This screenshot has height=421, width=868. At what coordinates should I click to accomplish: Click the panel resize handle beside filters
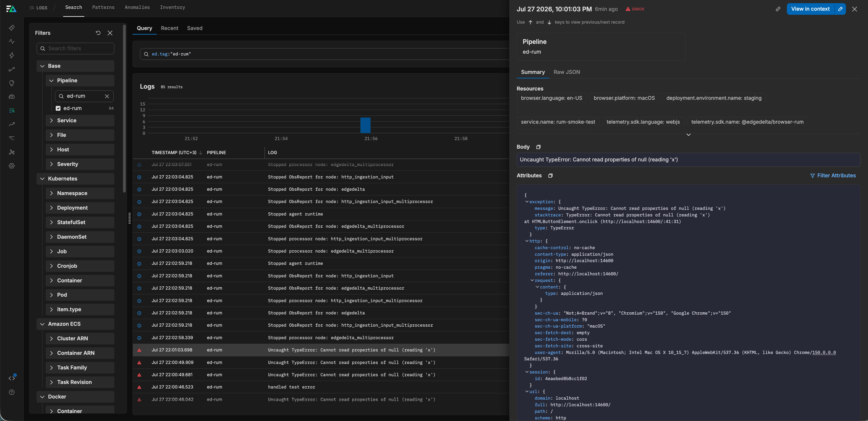(x=129, y=218)
